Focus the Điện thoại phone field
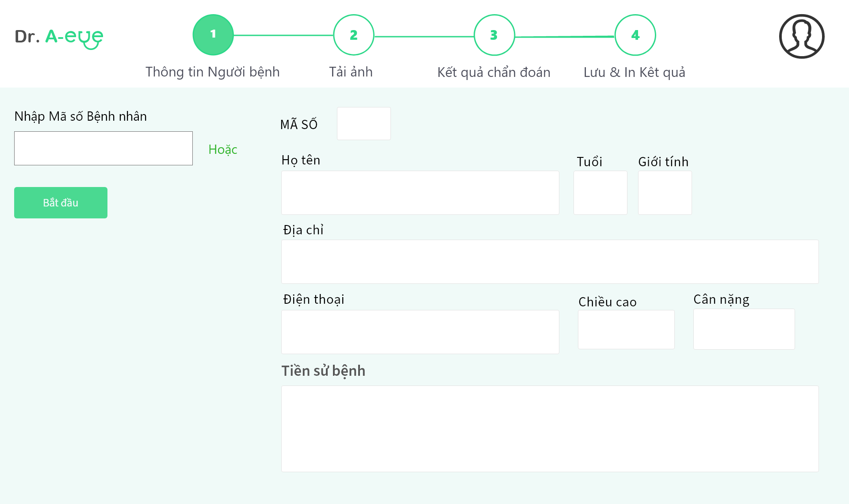849x504 pixels. coord(420,332)
